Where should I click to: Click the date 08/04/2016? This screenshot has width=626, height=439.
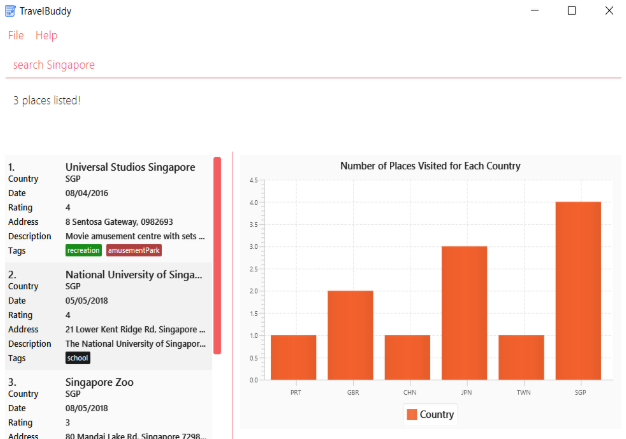coord(87,193)
